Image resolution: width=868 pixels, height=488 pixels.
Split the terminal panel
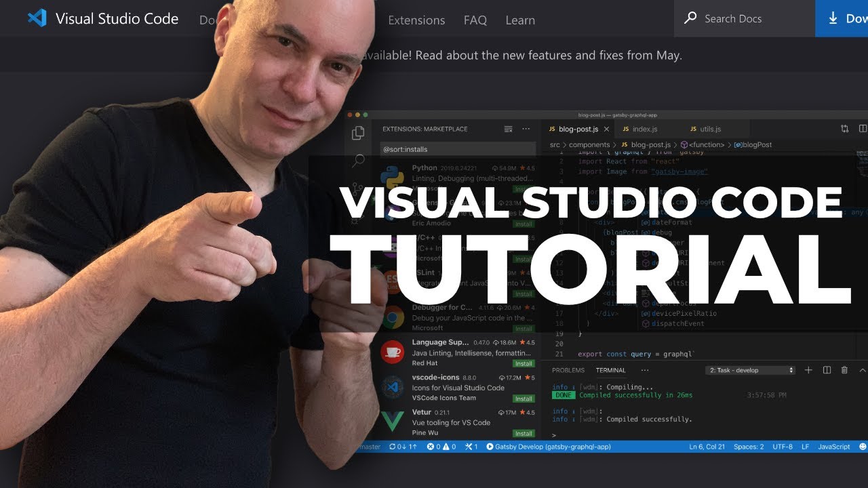coord(827,370)
